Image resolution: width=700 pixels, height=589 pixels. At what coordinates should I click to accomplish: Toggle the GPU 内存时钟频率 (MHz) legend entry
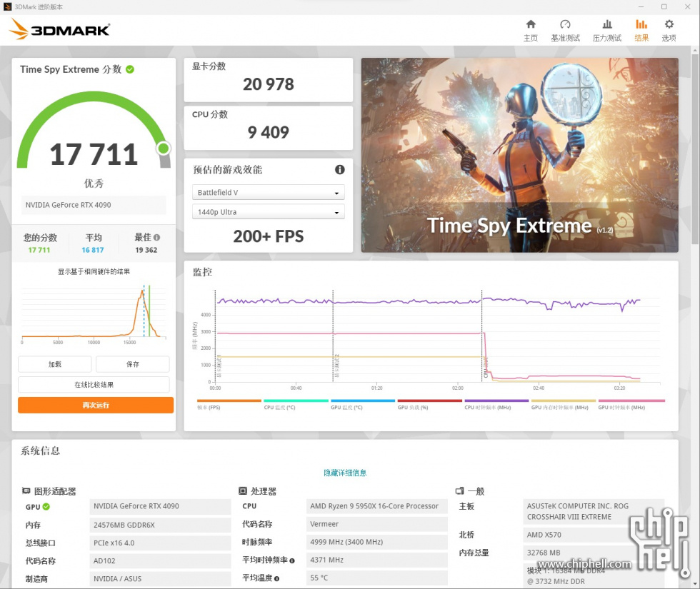(x=564, y=404)
